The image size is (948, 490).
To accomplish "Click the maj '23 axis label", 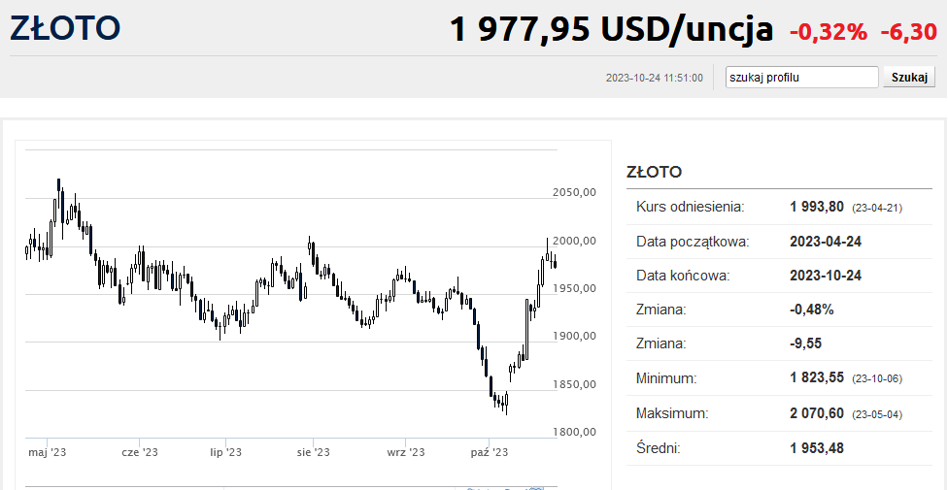I will (47, 453).
